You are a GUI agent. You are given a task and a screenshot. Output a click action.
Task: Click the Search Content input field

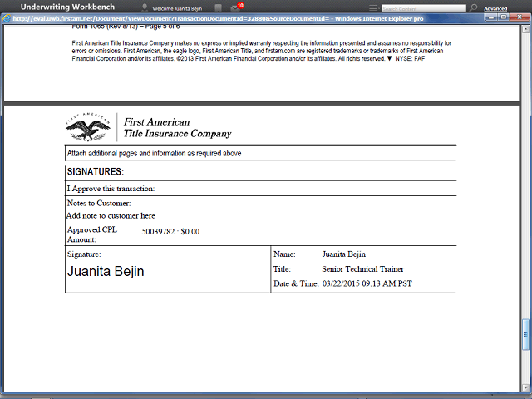click(x=423, y=8)
